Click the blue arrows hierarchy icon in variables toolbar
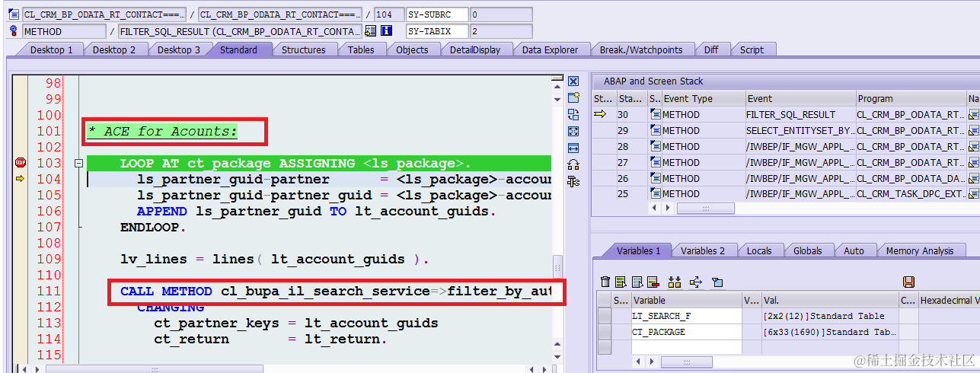980x373 pixels. (x=695, y=282)
